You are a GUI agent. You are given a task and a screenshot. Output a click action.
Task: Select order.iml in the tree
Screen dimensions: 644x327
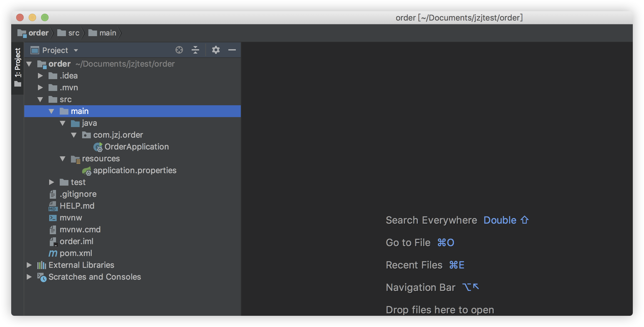[x=77, y=241]
